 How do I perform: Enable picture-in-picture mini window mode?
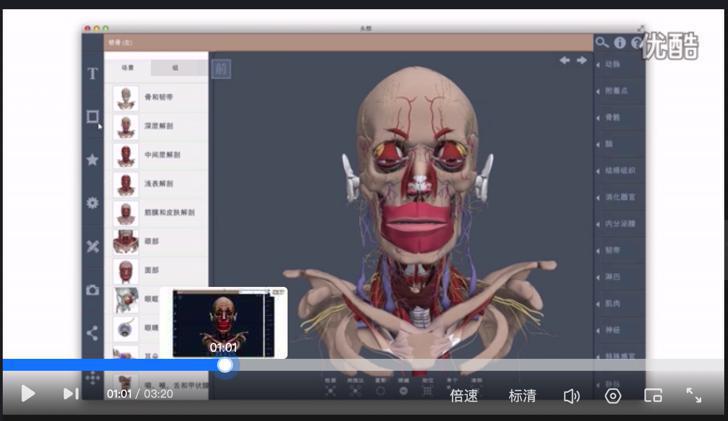653,396
